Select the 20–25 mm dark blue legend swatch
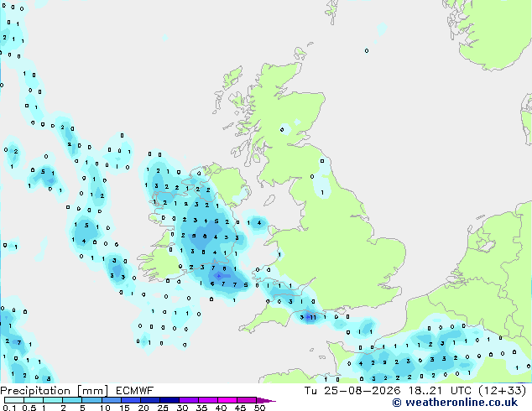The width and height of the screenshot is (532, 411). pos(150,400)
